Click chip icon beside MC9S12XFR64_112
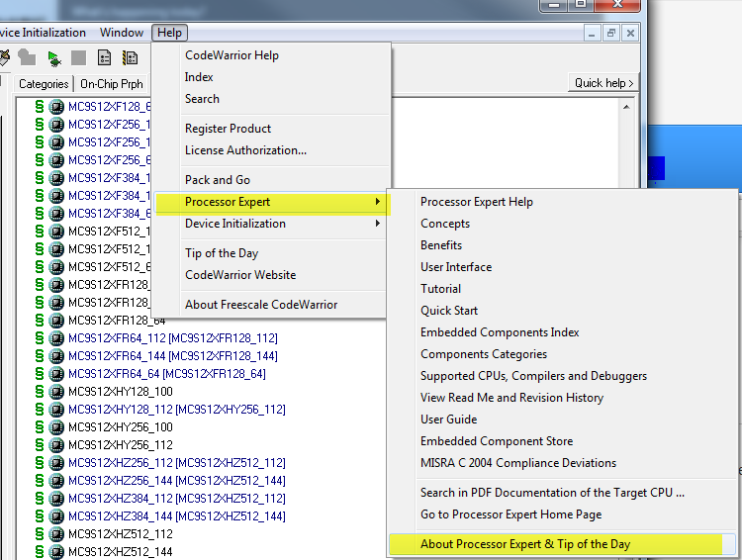Viewport: 742px width, 560px height. click(x=56, y=338)
